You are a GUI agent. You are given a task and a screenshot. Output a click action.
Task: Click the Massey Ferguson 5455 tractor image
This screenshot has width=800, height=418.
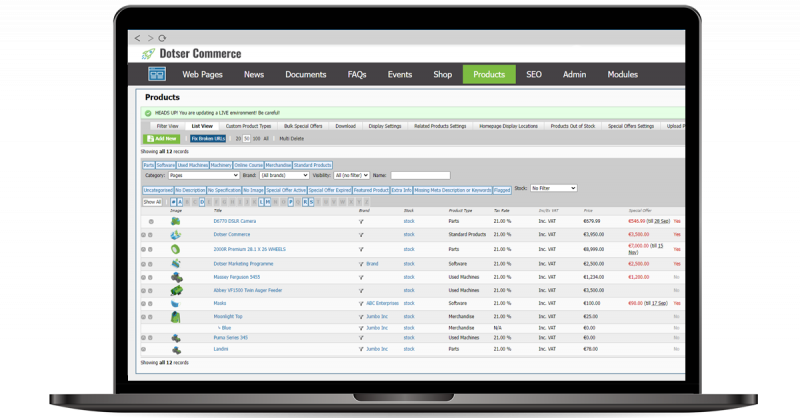point(177,277)
